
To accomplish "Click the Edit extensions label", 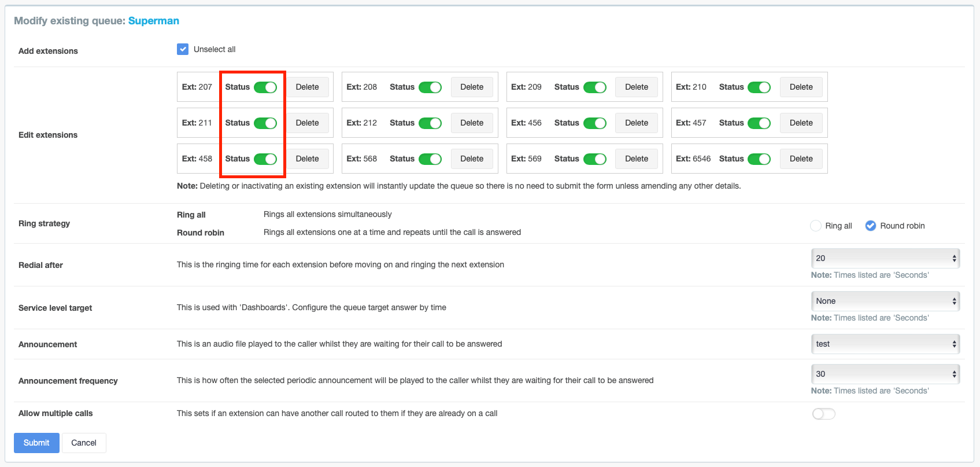I will [48, 135].
